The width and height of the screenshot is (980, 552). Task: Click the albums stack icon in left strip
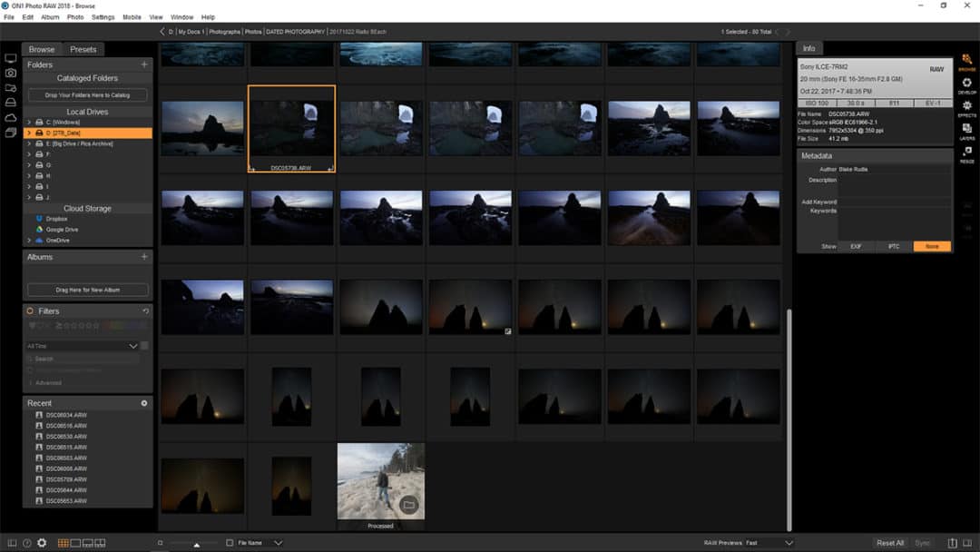coord(11,133)
